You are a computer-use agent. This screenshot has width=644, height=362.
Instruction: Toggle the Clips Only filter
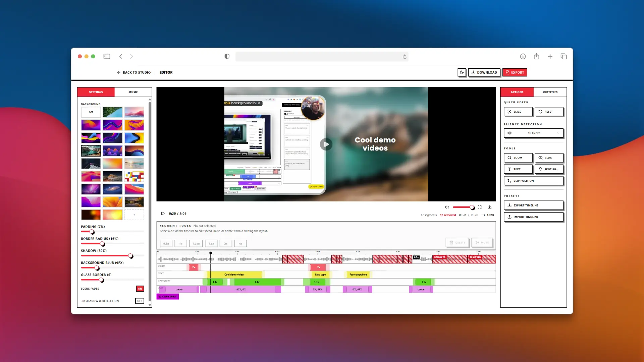(x=168, y=297)
